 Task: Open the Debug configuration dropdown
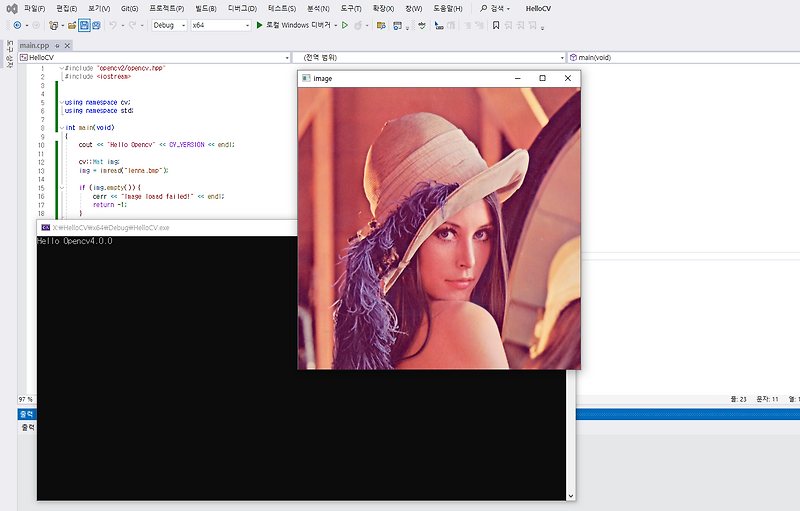click(x=169, y=25)
